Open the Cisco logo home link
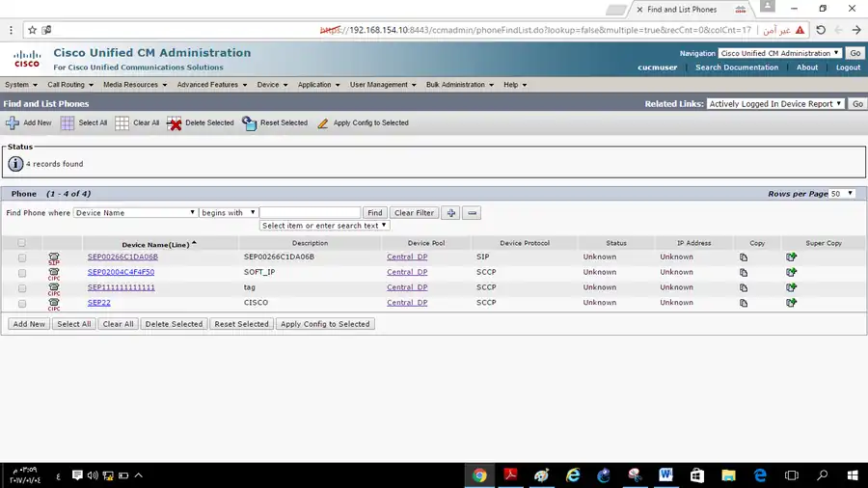Image resolution: width=868 pixels, height=488 pixels. pos(27,59)
